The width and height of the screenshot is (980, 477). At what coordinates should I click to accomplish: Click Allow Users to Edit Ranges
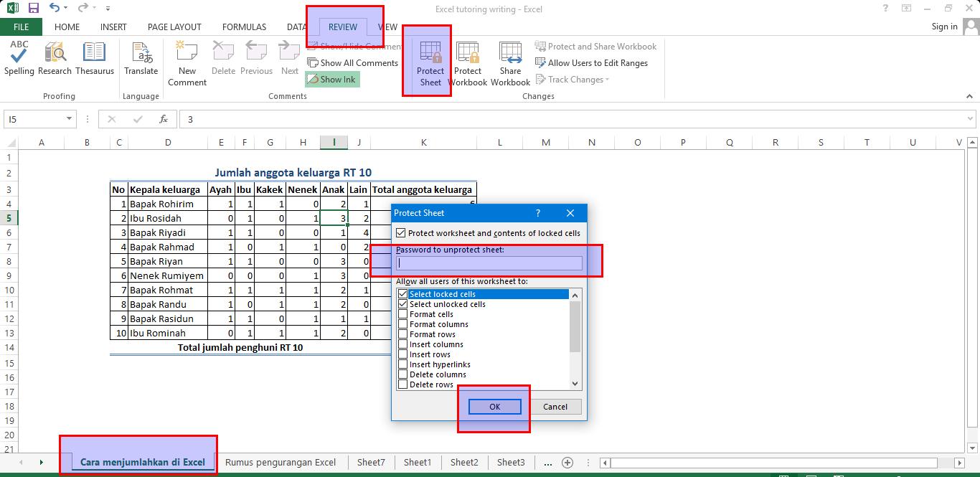(x=591, y=63)
